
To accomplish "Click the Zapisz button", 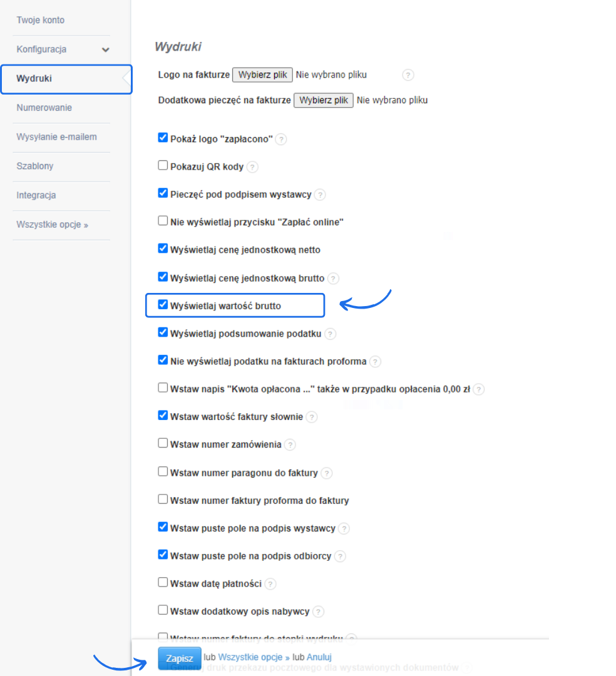I will [179, 658].
